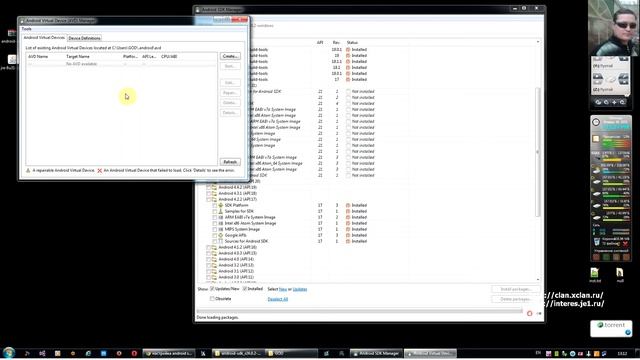
Task: Click the Status column header in SDK Manager
Action: [352, 42]
